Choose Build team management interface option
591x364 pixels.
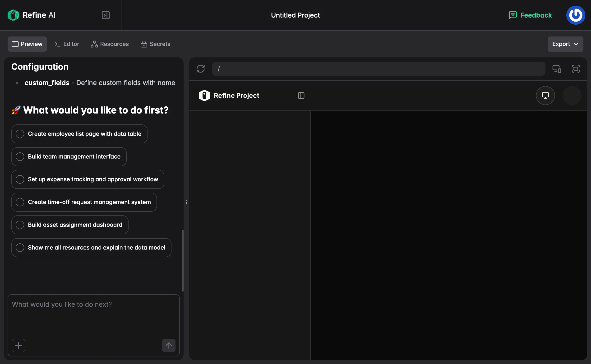point(69,156)
